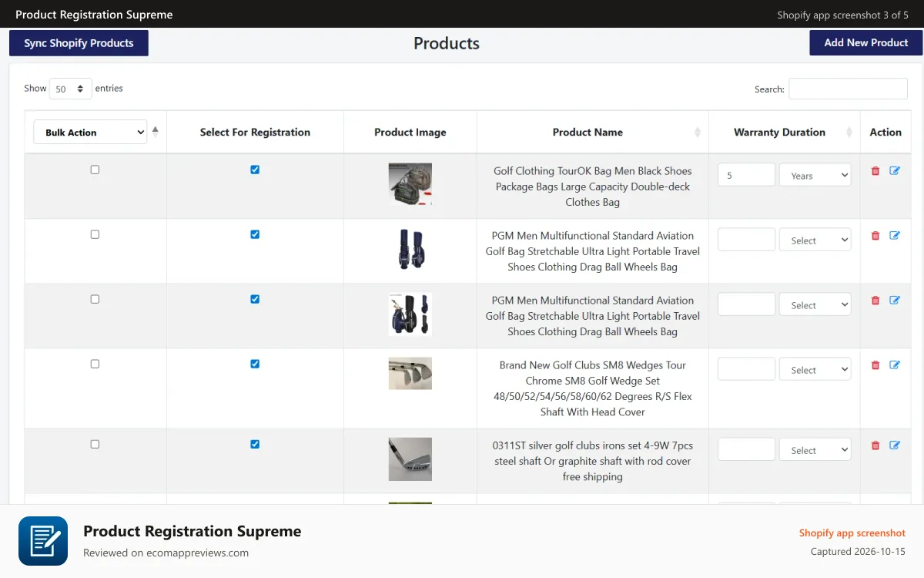
Task: Click the Product Registration Supreme app logo
Action: pyautogui.click(x=43, y=541)
